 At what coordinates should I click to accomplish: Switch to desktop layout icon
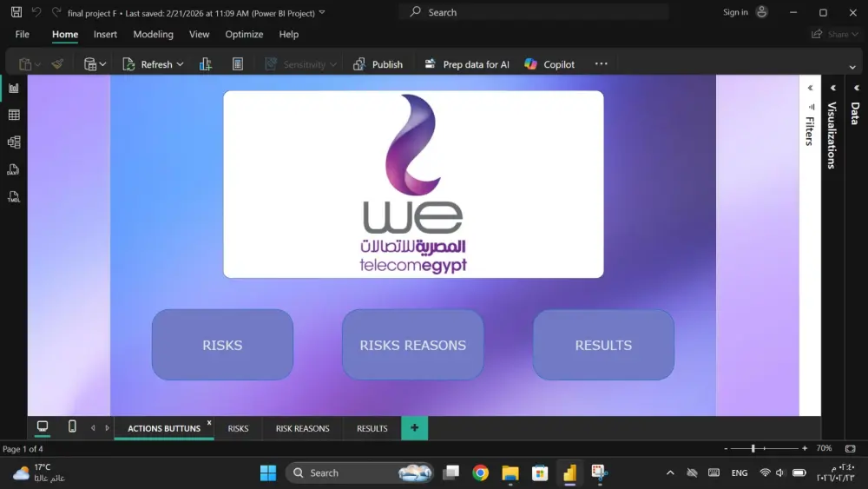[43, 426]
